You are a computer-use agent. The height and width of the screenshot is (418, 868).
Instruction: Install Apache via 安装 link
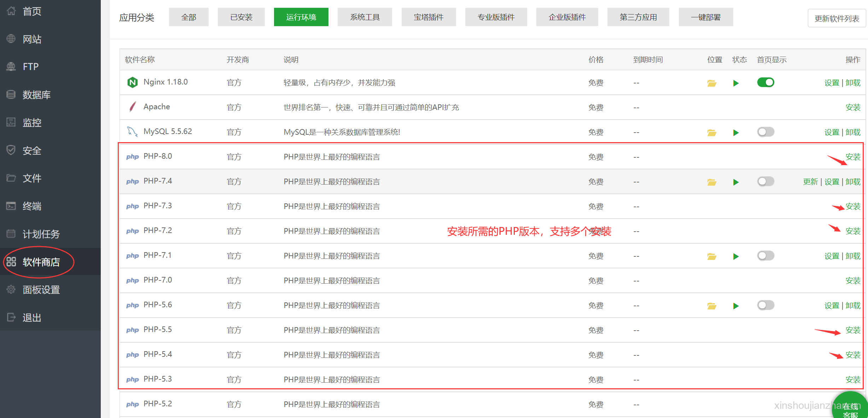tap(853, 107)
